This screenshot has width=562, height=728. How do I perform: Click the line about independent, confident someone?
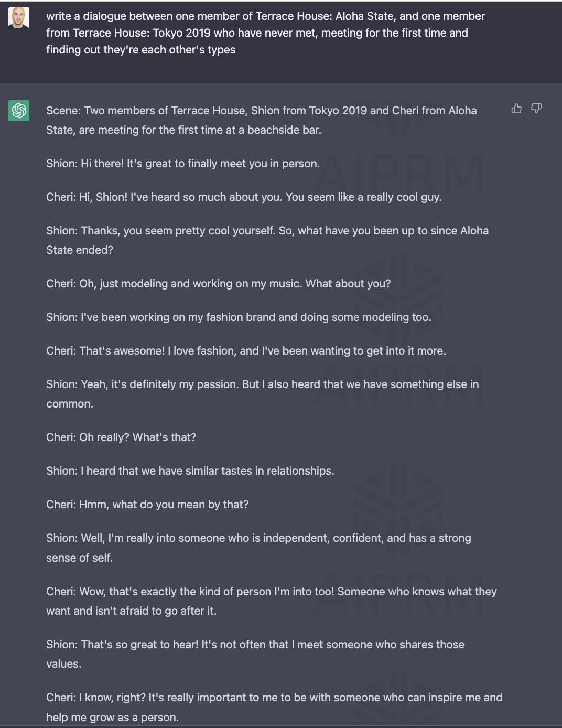258,548
